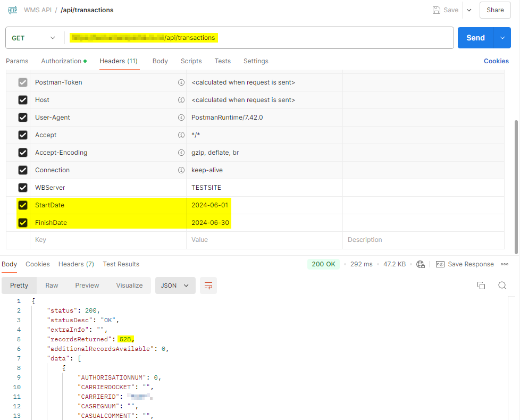The height and width of the screenshot is (420, 520).
Task: Click the 47.2 KB response size
Action: click(x=395, y=264)
